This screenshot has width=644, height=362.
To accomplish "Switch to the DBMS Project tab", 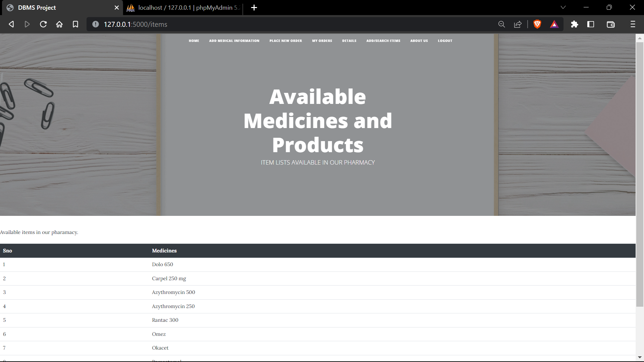I will point(62,7).
